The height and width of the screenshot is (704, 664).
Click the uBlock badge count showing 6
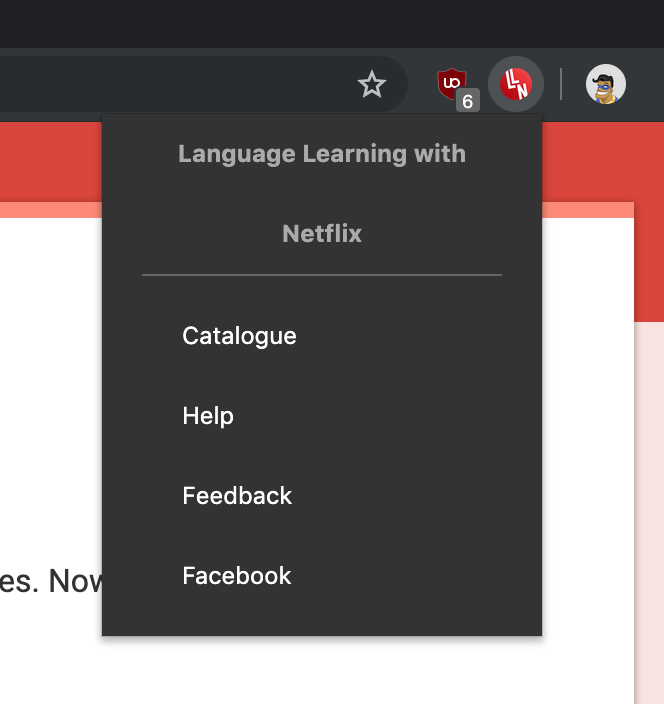(x=468, y=101)
